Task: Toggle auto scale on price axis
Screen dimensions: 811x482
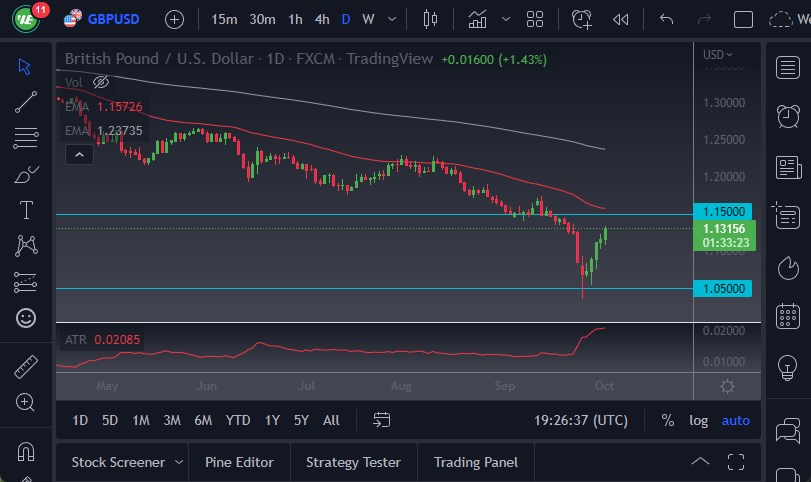Action: click(x=736, y=421)
